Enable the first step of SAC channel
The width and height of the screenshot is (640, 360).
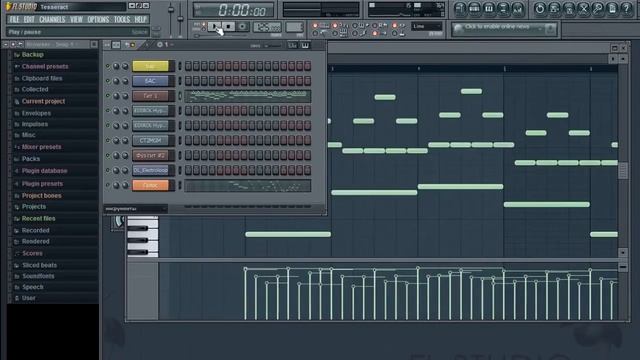click(x=188, y=81)
